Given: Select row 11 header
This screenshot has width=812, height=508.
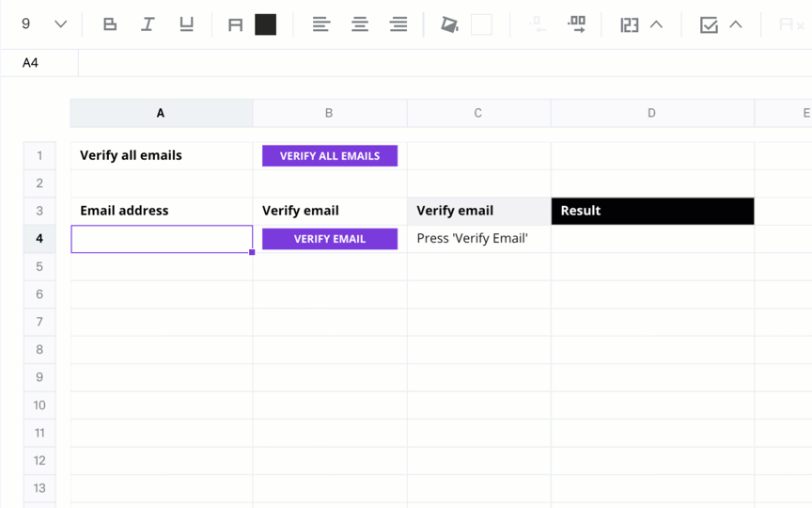Looking at the screenshot, I should point(39,433).
